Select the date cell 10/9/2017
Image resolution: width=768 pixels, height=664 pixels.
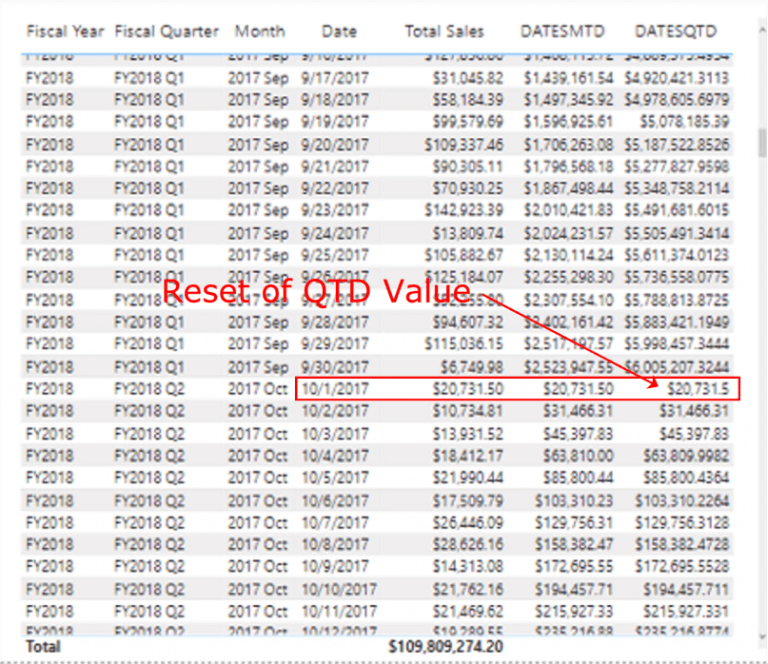[335, 566]
